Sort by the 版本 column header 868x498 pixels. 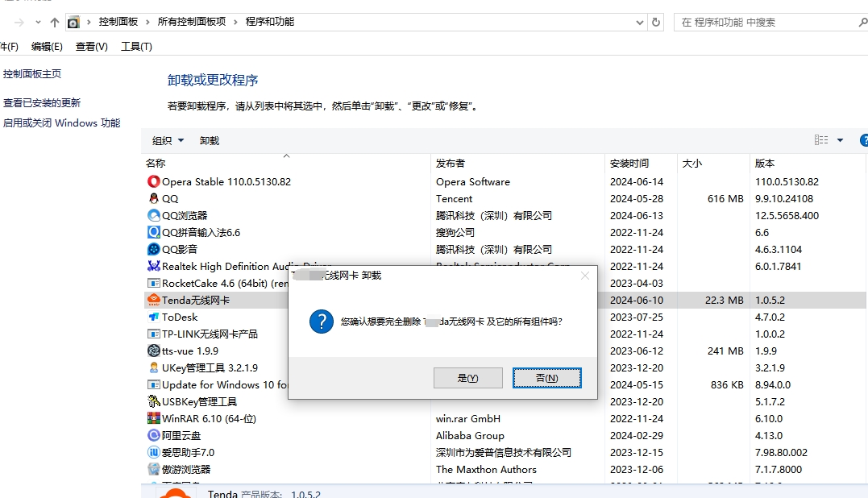[x=807, y=163]
